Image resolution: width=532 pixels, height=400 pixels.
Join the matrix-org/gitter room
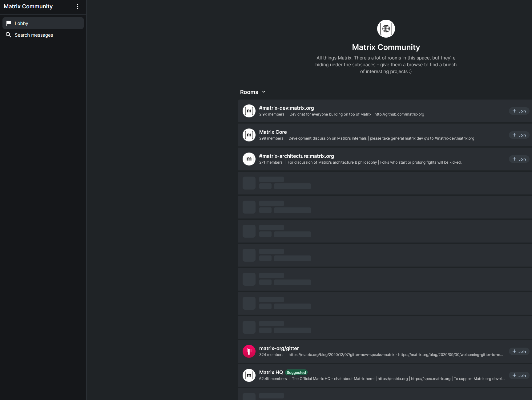click(519, 351)
